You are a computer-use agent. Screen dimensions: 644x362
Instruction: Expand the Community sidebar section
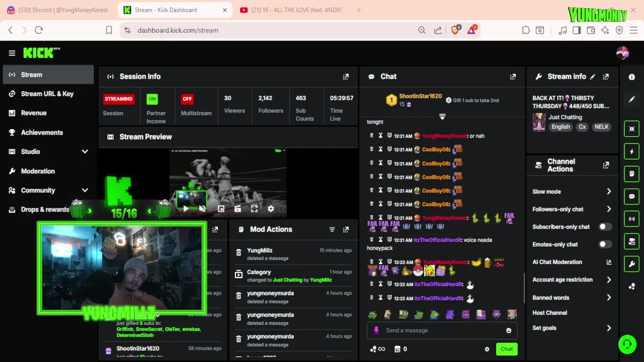point(85,191)
